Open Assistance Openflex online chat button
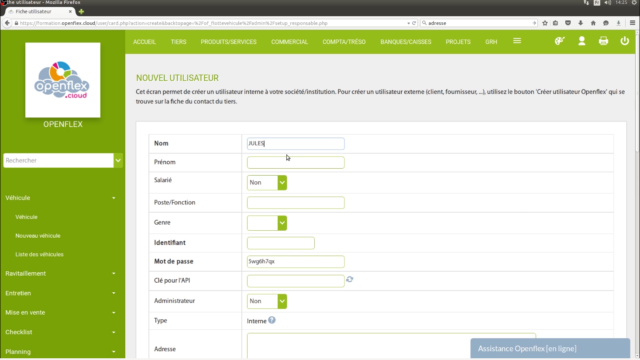The height and width of the screenshot is (360, 640). 550,349
